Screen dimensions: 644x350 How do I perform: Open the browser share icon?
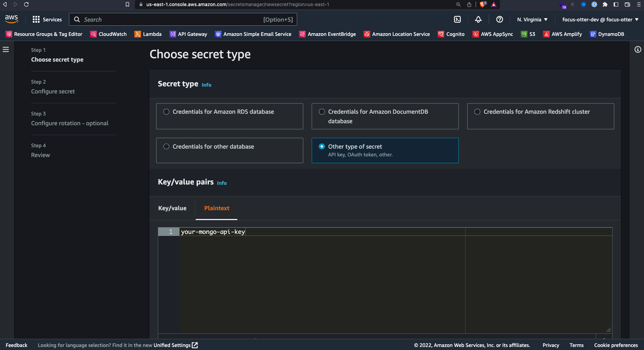469,4
